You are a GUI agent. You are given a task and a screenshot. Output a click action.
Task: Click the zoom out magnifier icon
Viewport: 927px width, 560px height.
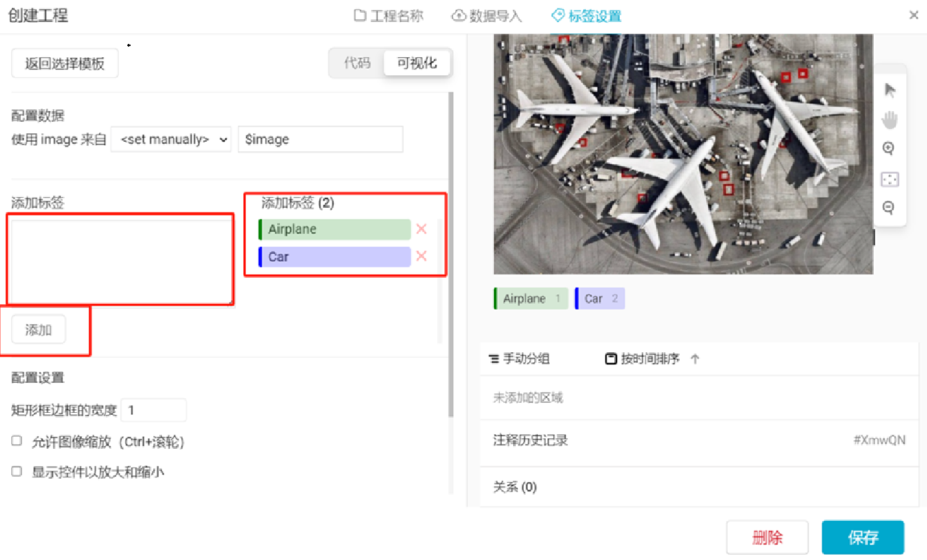(888, 208)
